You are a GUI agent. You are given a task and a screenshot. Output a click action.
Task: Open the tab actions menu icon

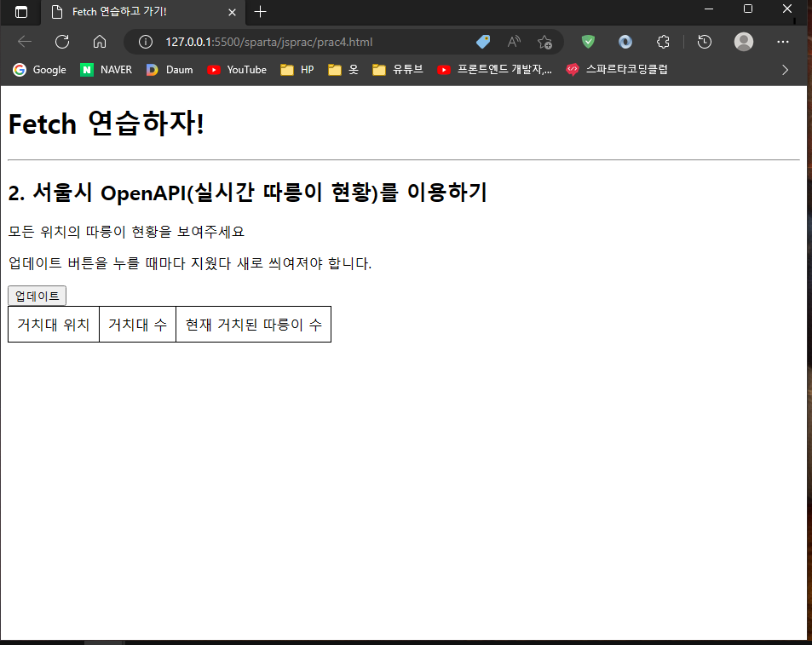[x=21, y=12]
